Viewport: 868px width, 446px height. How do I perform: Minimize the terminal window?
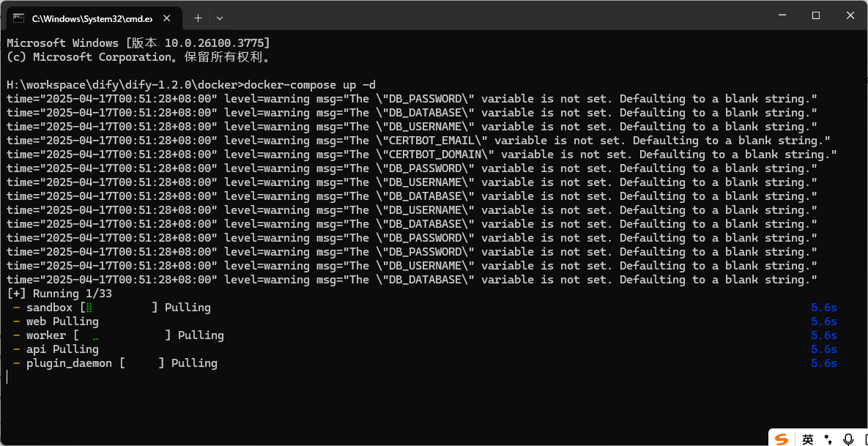782,15
